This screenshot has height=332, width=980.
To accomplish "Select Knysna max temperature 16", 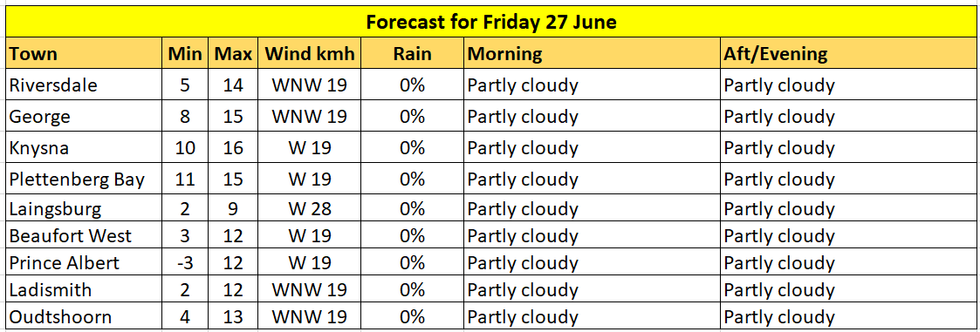I will [x=233, y=148].
